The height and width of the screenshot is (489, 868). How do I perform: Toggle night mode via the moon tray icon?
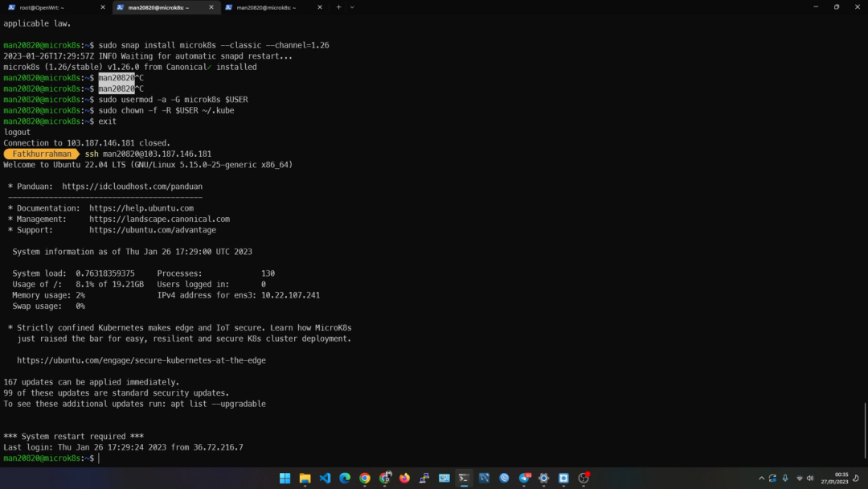[x=856, y=478]
